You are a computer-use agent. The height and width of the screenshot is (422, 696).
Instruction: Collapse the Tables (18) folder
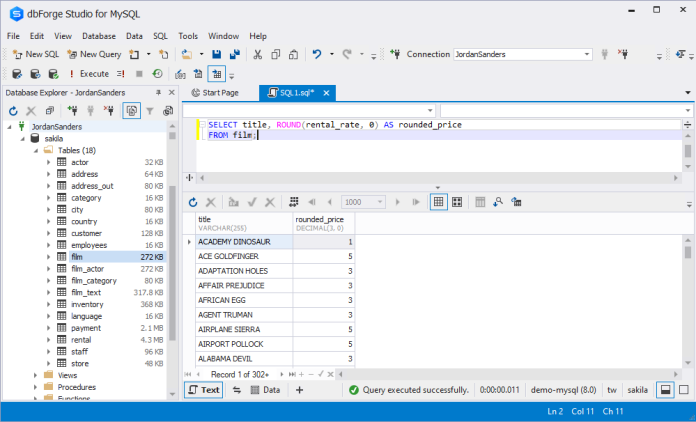[35, 150]
